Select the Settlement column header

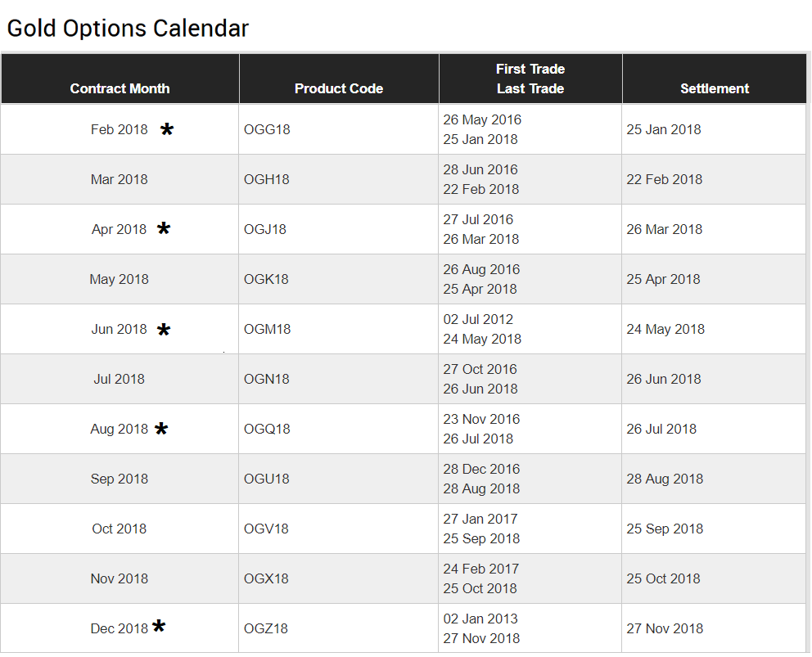tap(715, 88)
